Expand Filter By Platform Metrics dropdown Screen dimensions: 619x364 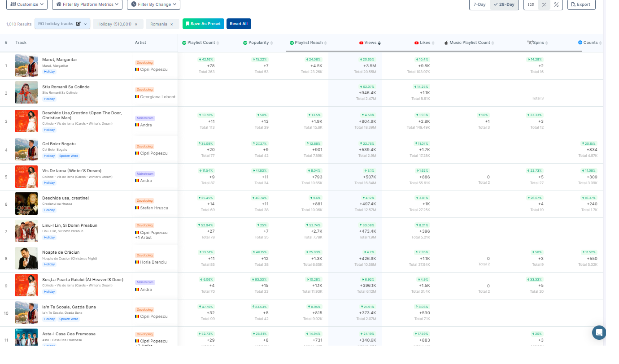click(87, 4)
